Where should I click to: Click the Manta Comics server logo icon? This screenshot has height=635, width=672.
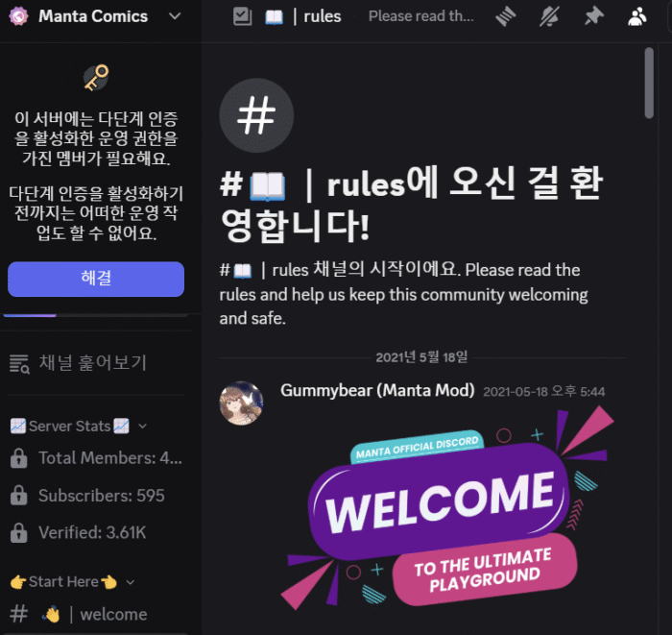[x=18, y=16]
